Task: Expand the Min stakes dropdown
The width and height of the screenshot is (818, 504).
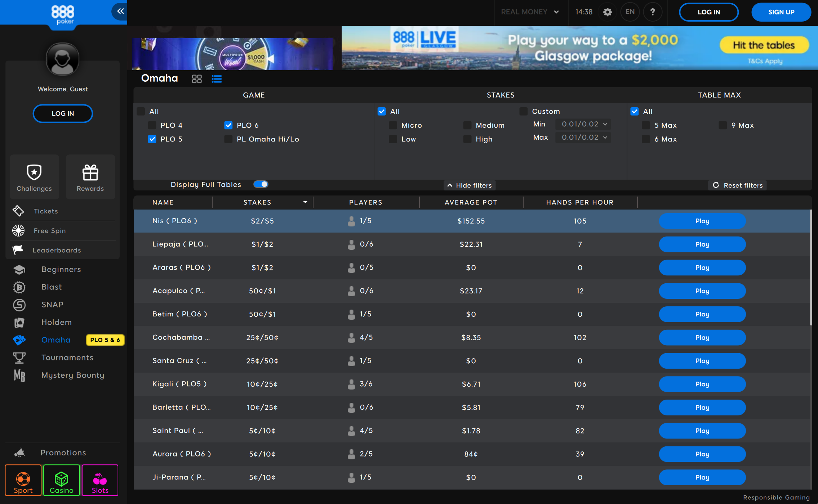Action: coord(583,124)
